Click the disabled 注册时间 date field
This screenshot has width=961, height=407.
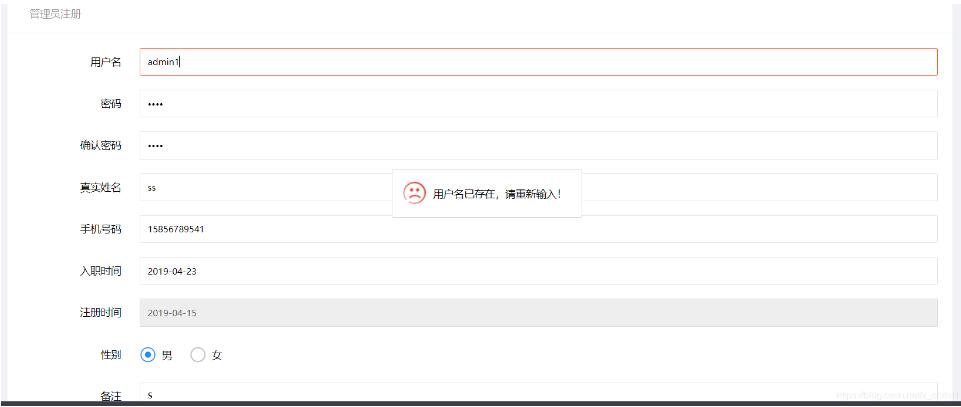(x=538, y=313)
